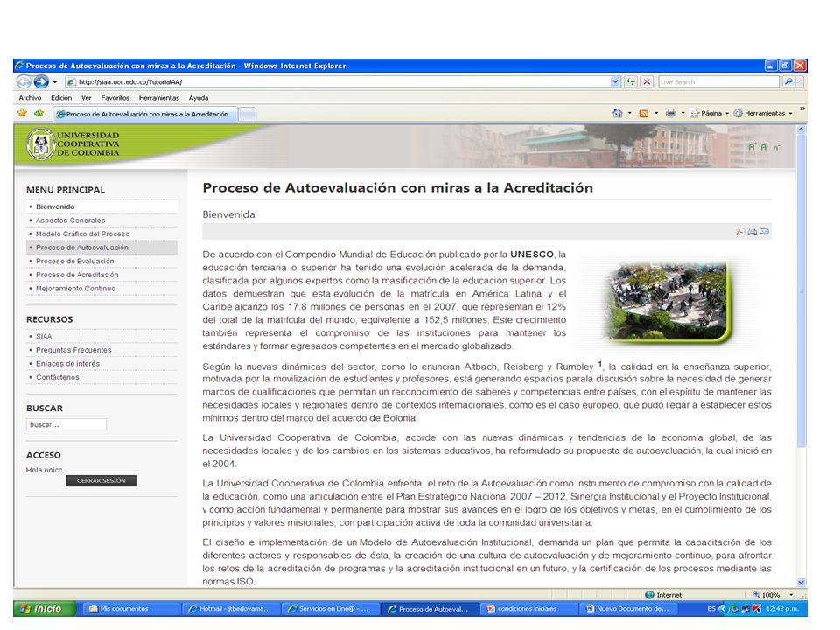Click the campus plaza photo thumbnail
This screenshot has height=630, width=840.
pyautogui.click(x=668, y=301)
